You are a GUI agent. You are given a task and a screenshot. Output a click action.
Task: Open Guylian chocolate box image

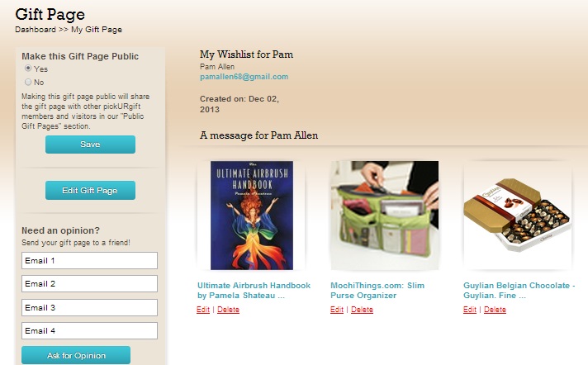pos(518,216)
